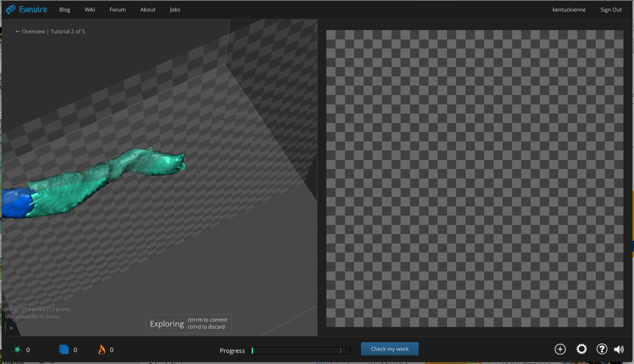Go back to Overview
The height and width of the screenshot is (364, 634).
pos(30,32)
